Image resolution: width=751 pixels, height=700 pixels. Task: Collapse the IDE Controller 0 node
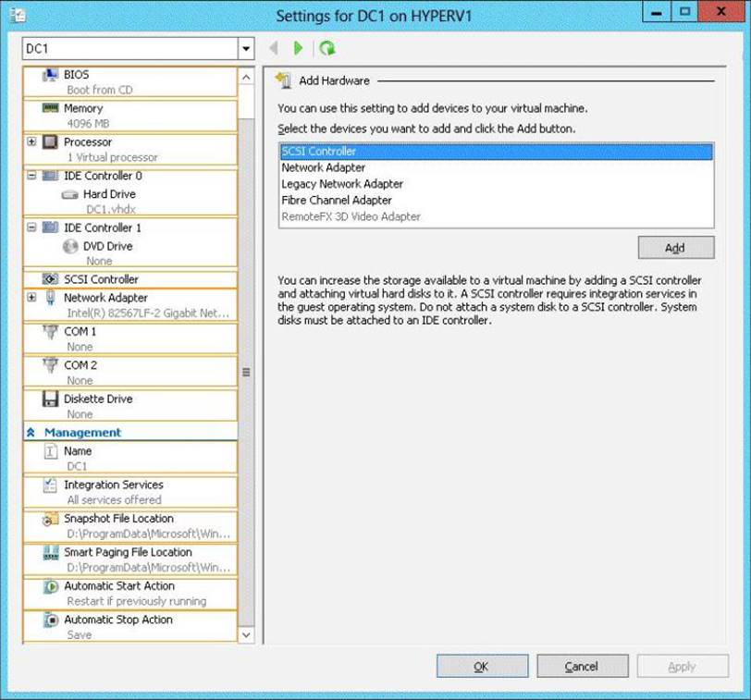[x=32, y=176]
